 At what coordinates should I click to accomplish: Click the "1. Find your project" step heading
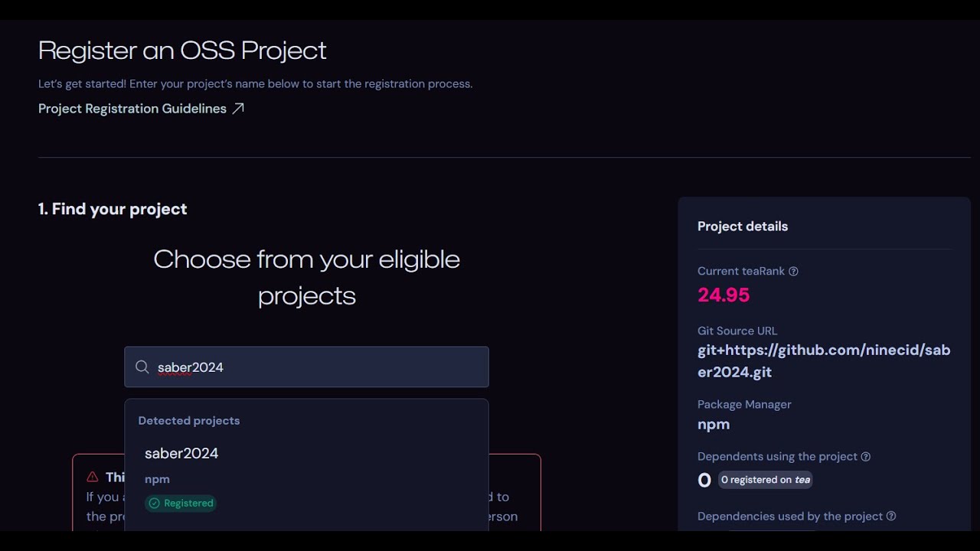point(113,209)
